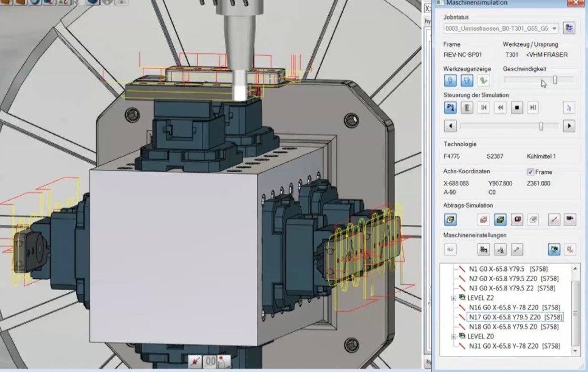588x372 pixels.
Task: Click the X-688.088 axis coordinate
Action: (456, 183)
